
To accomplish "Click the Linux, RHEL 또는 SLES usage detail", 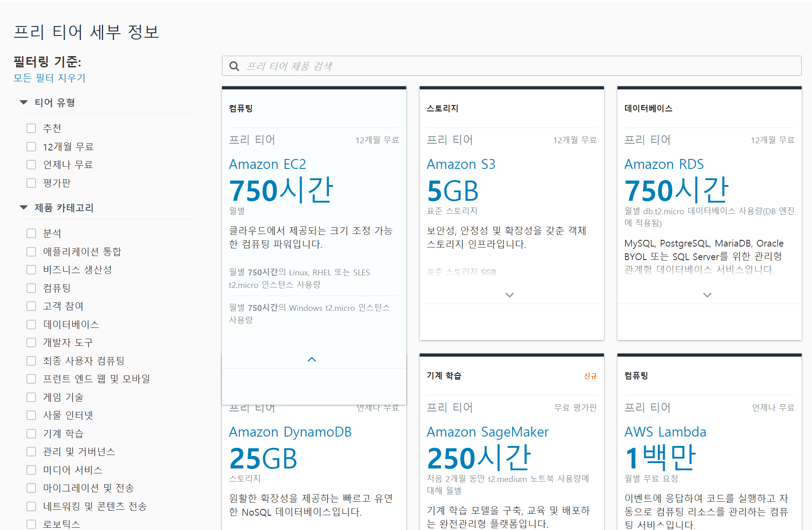I will (x=300, y=278).
